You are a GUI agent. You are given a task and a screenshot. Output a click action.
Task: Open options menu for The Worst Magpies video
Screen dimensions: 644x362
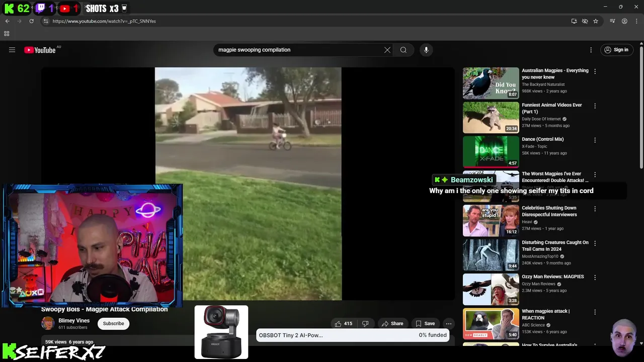[595, 174]
